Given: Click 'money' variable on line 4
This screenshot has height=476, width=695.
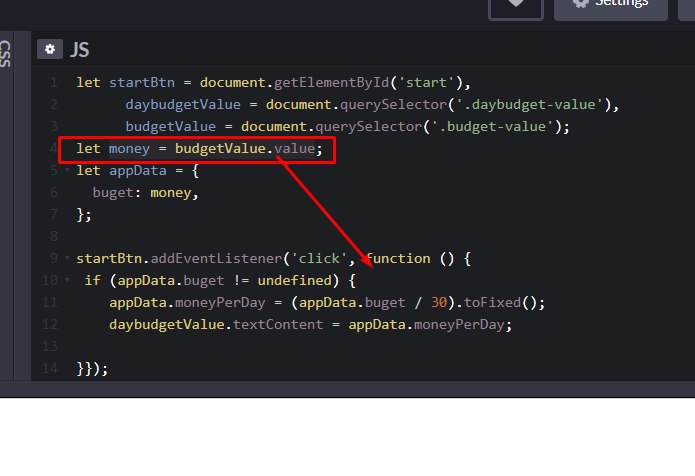Looking at the screenshot, I should coord(129,148).
